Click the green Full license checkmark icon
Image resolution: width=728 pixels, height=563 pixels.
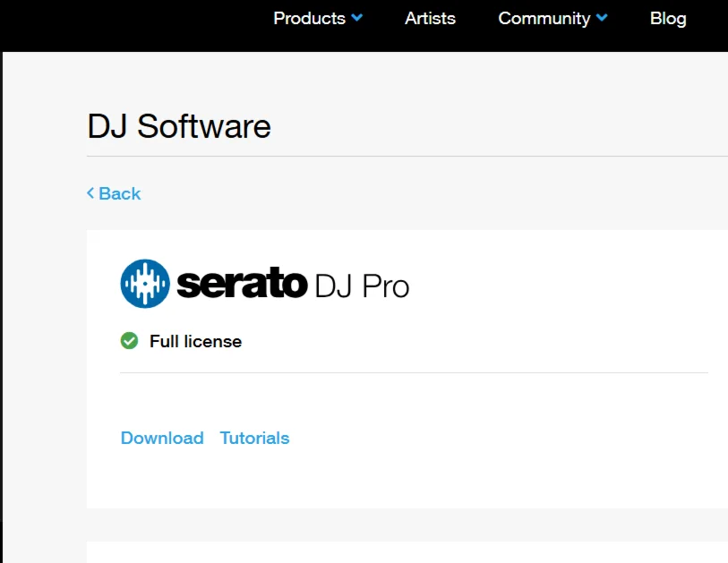coord(130,340)
